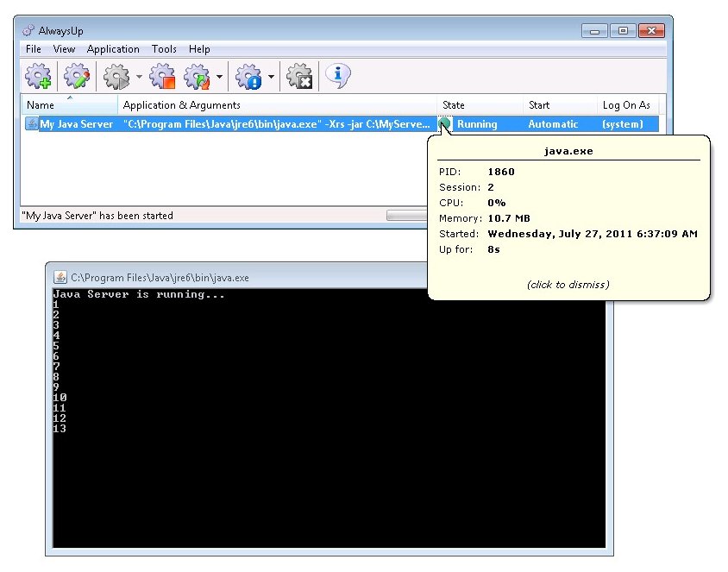This screenshot has width=728, height=572.
Task: Open the Tools menu
Action: (x=164, y=49)
